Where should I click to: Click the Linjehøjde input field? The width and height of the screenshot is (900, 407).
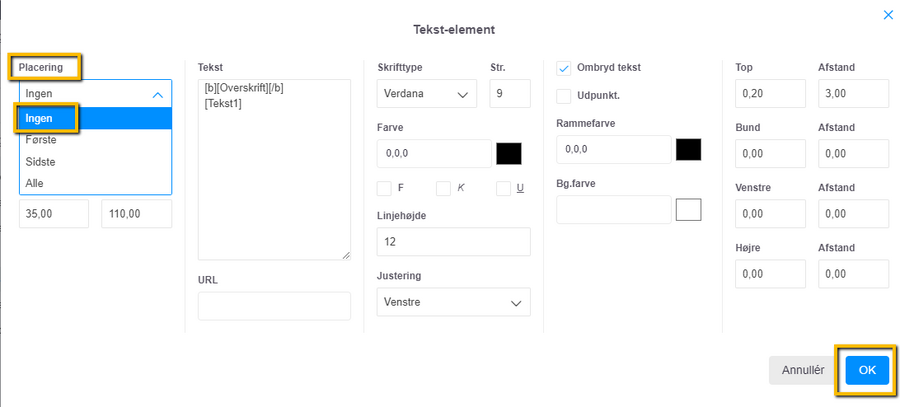pyautogui.click(x=454, y=242)
